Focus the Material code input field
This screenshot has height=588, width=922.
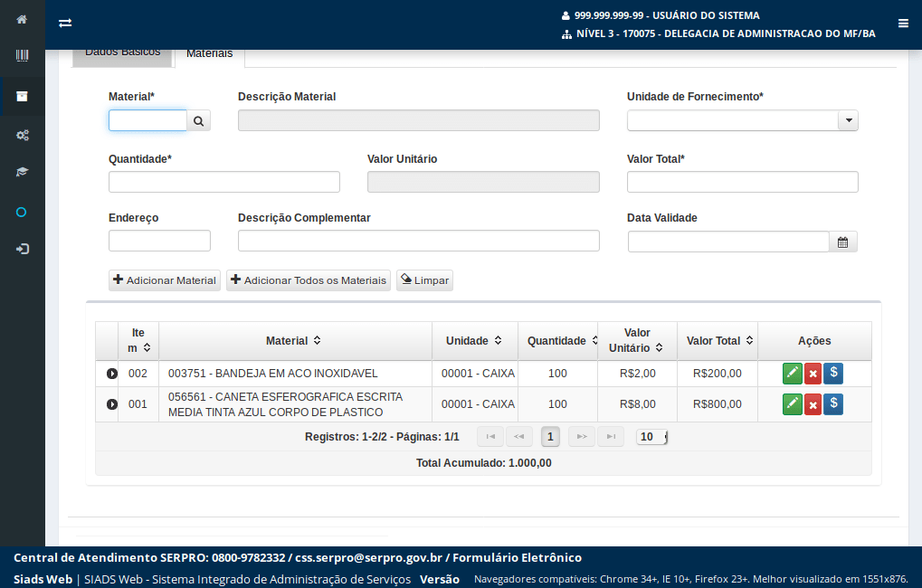[x=147, y=120]
